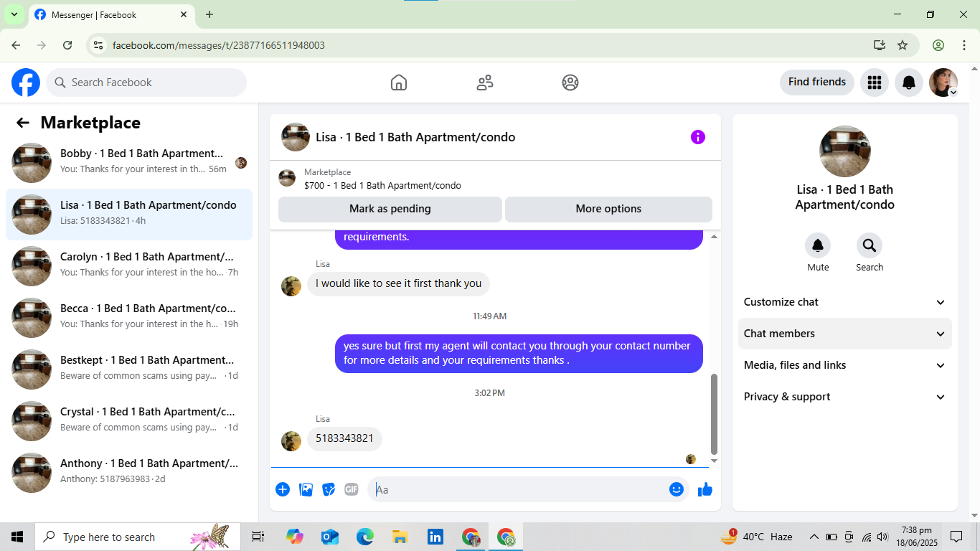Open the taskbar clock showing 7:38 pm
Viewport: 980px width, 551px height.
(x=916, y=537)
